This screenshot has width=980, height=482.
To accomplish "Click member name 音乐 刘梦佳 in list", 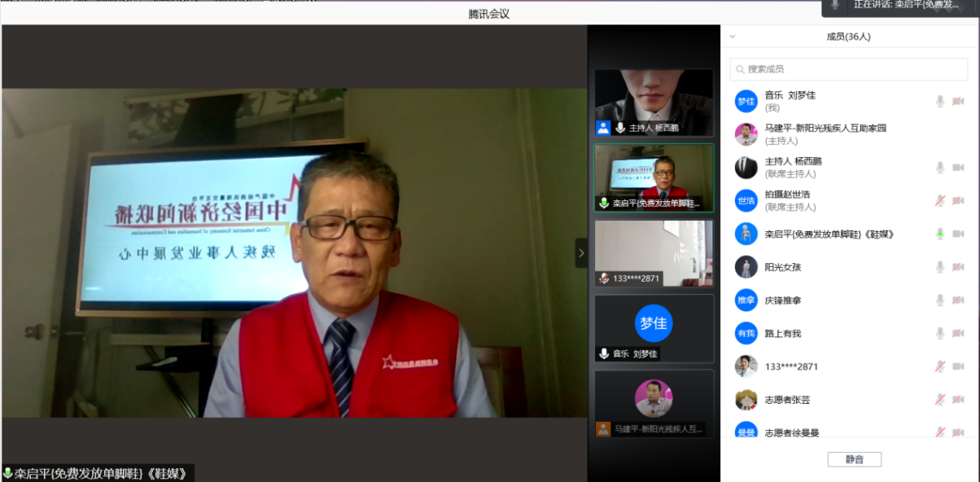I will [x=790, y=95].
